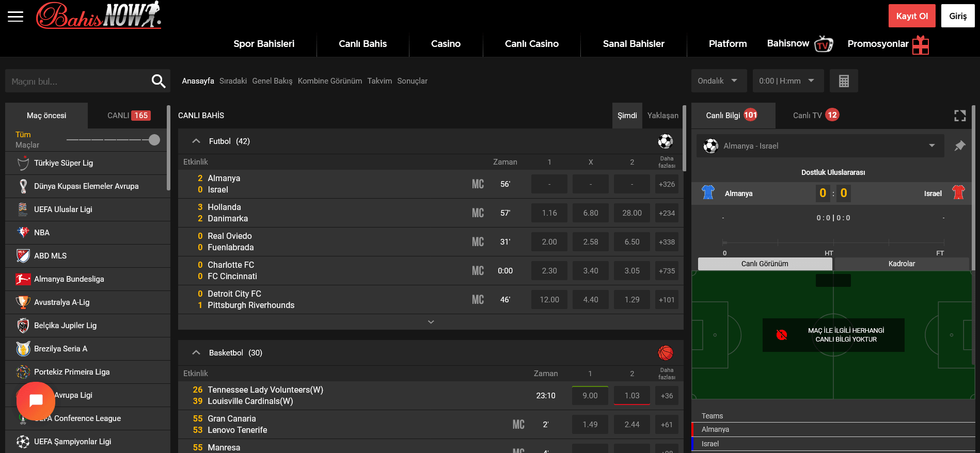Click the NBA league icon
This screenshot has width=980, height=453.
tap(23, 233)
